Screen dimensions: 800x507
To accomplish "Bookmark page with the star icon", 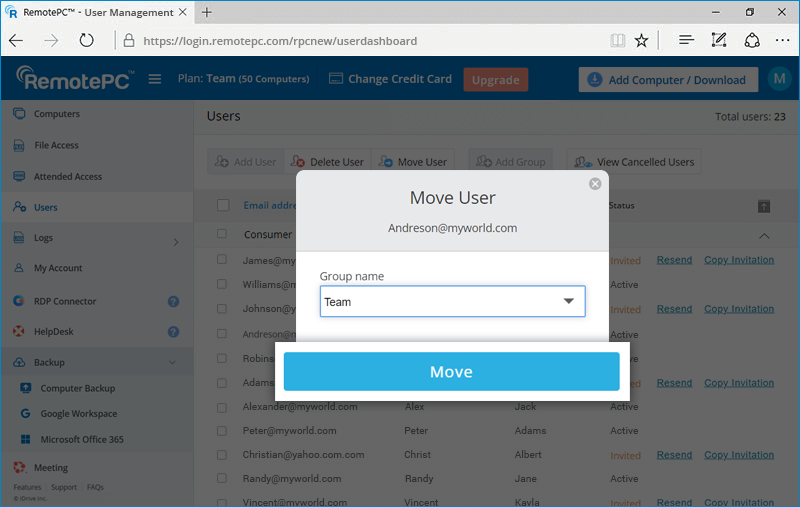I will pos(642,41).
